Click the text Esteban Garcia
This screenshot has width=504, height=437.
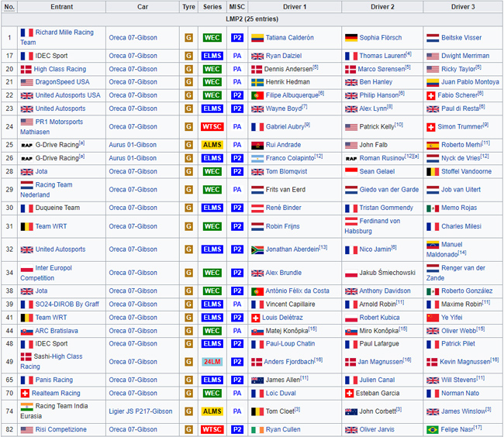pos(378,394)
